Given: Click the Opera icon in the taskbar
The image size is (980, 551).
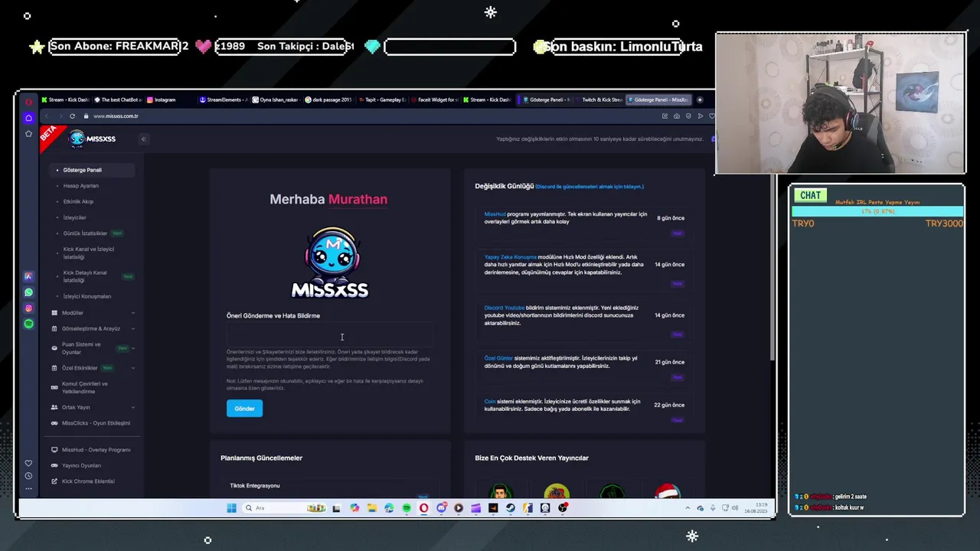Looking at the screenshot, I should point(423,508).
